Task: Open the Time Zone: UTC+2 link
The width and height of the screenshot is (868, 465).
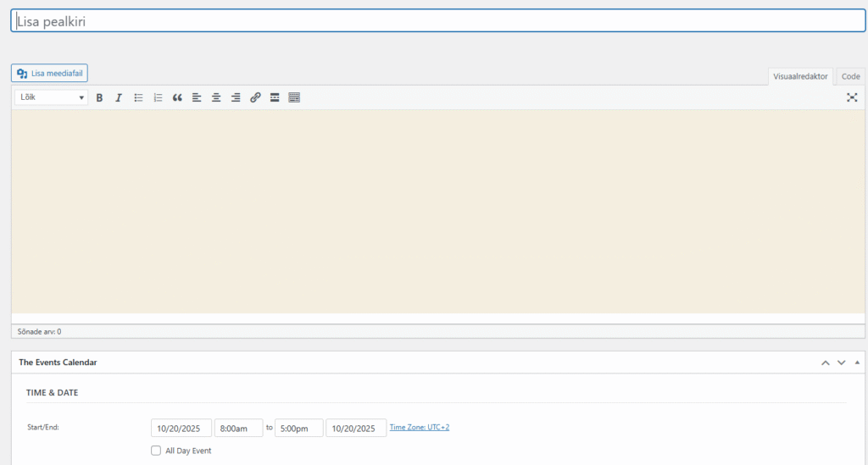Action: pyautogui.click(x=419, y=428)
